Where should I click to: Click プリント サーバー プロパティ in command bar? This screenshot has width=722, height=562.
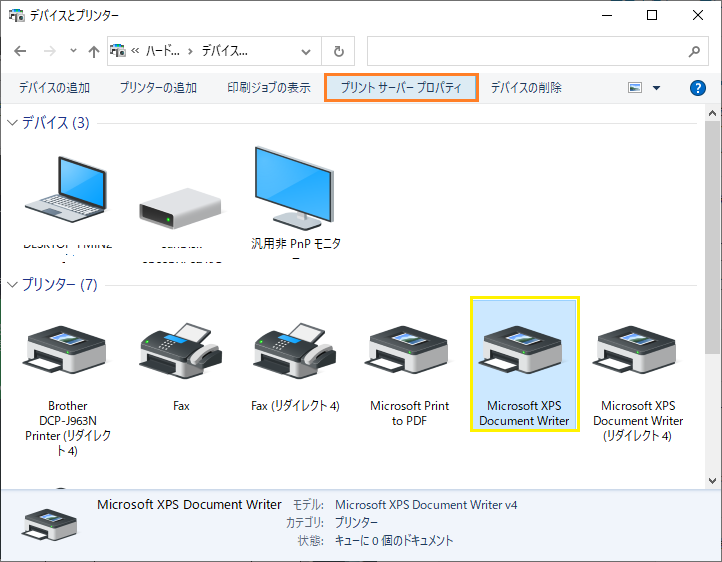click(x=402, y=87)
